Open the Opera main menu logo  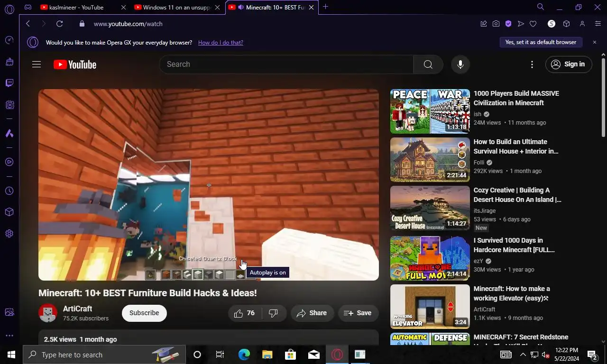click(9, 9)
